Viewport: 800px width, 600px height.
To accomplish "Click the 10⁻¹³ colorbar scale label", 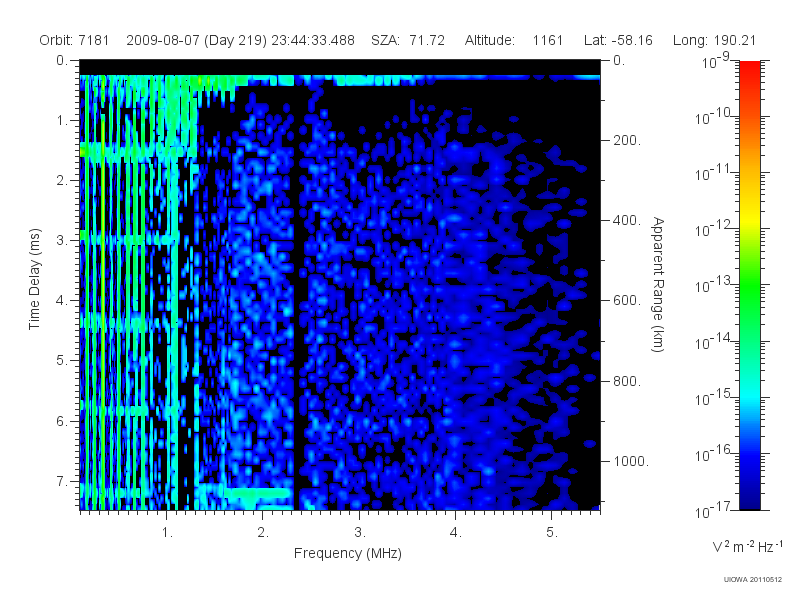I will point(712,285).
